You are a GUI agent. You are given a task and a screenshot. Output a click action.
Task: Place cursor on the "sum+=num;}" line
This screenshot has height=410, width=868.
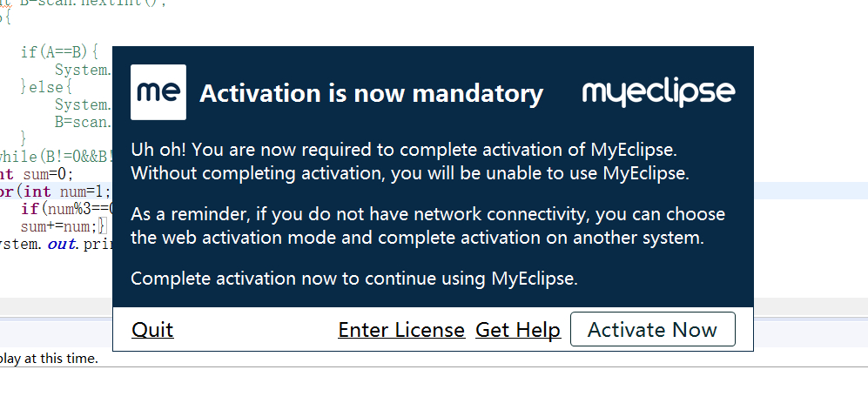click(63, 226)
